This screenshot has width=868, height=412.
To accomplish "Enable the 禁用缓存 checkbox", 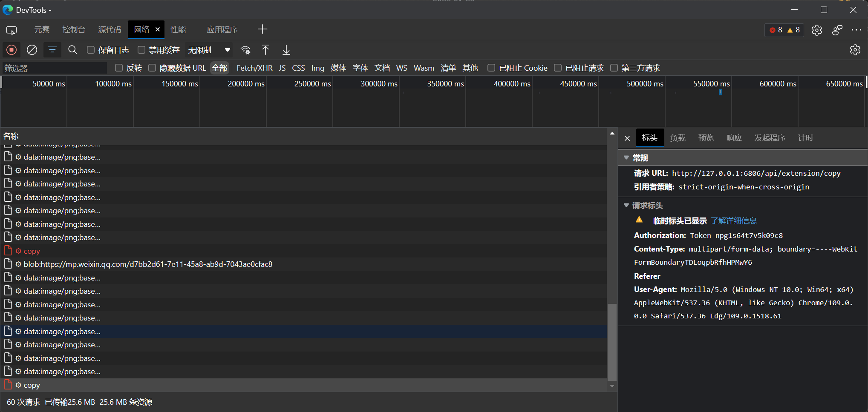I will click(141, 50).
